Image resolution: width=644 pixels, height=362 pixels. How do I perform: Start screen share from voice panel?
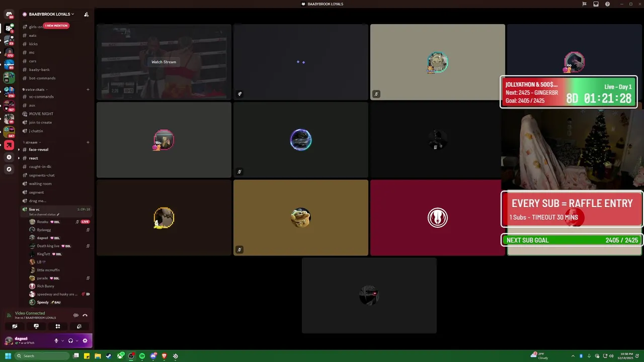pyautogui.click(x=36, y=326)
